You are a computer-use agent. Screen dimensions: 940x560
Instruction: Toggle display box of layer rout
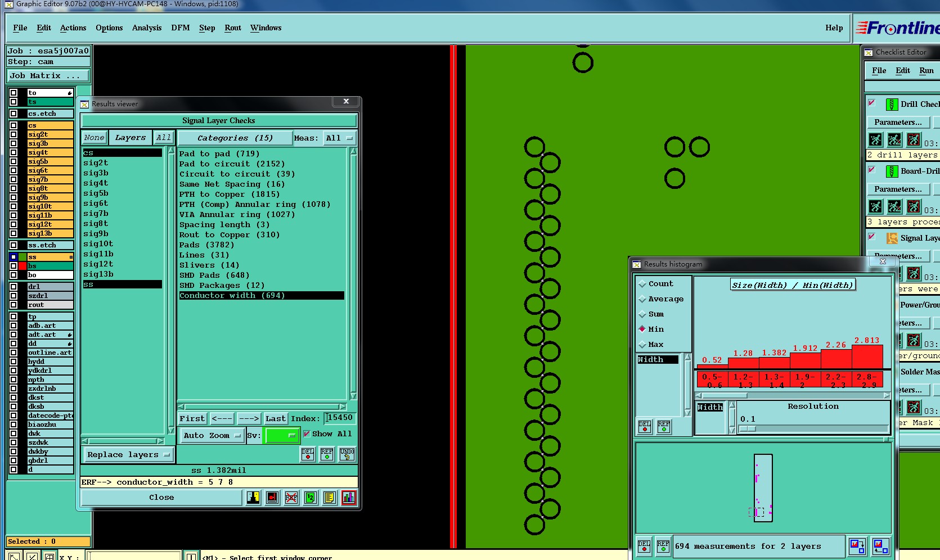point(14,305)
